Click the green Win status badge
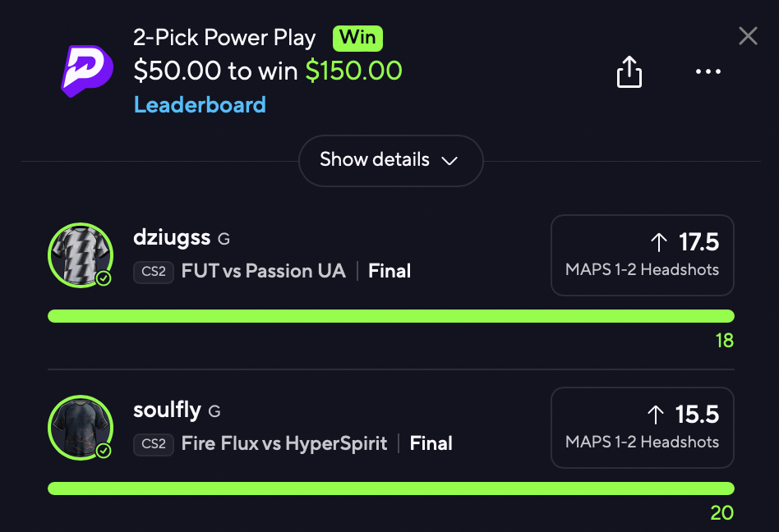The width and height of the screenshot is (779, 532). pos(357,38)
